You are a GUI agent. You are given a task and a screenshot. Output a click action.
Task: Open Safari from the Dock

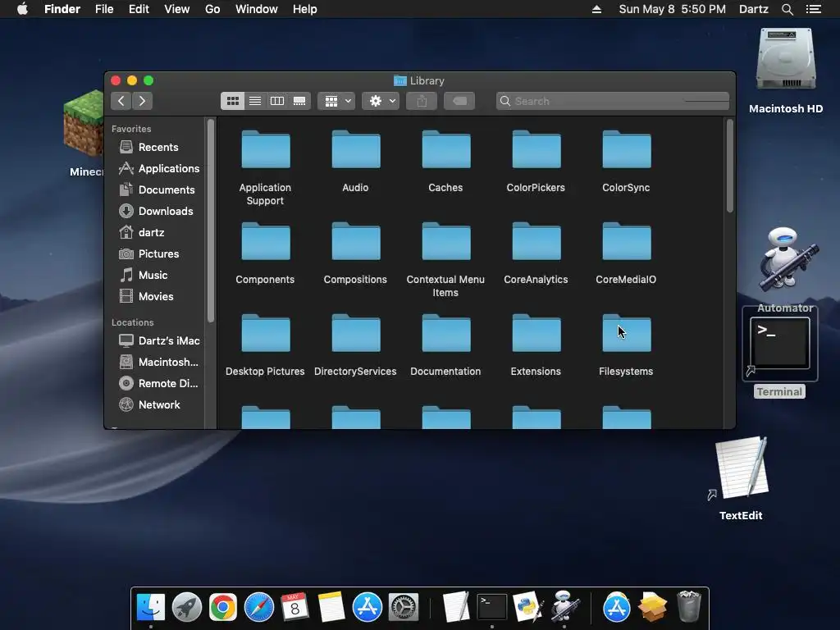(258, 607)
